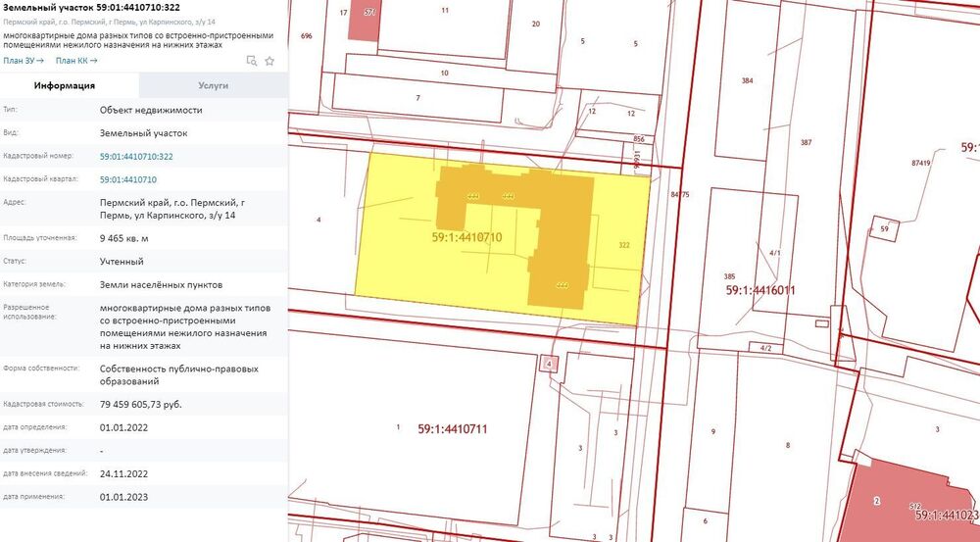Click the small parcel labeled 59
Viewport: 980px width, 542px height.
[x=884, y=228]
